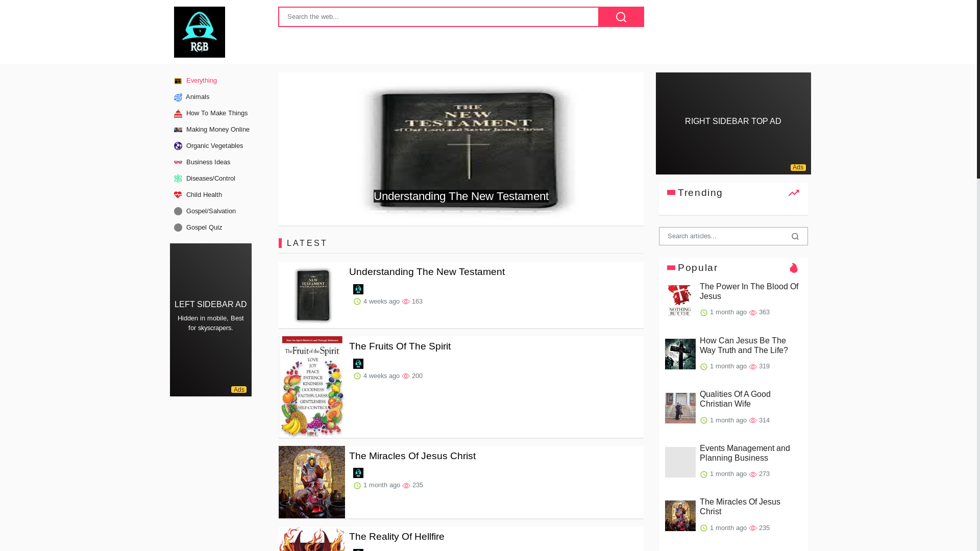Viewport: 980px width, 551px height.
Task: Click Power In The Blood thumbnail
Action: point(680,300)
